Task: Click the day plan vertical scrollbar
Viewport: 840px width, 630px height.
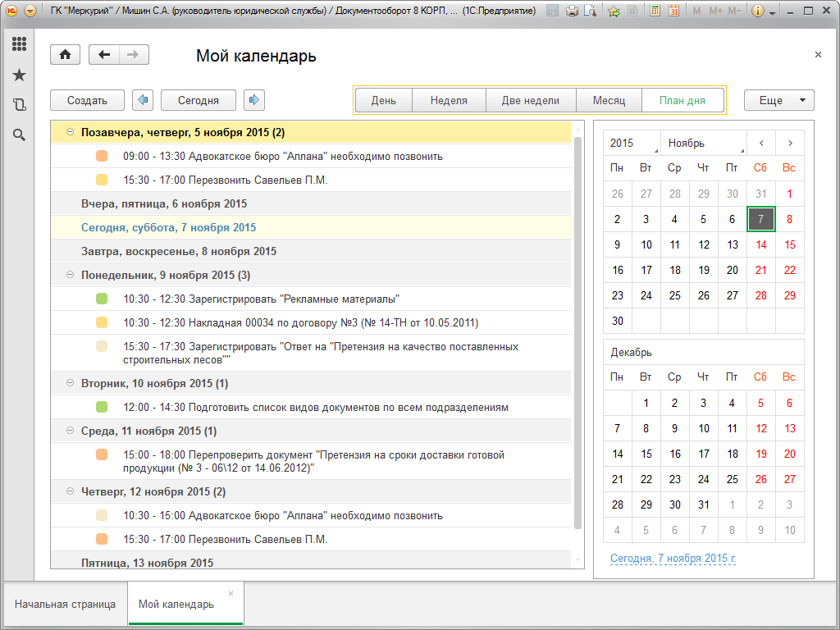Action: (x=578, y=328)
